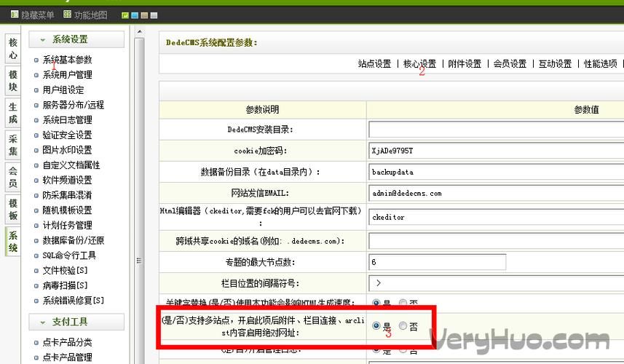Open 验证安全设置 in the menu

point(67,135)
